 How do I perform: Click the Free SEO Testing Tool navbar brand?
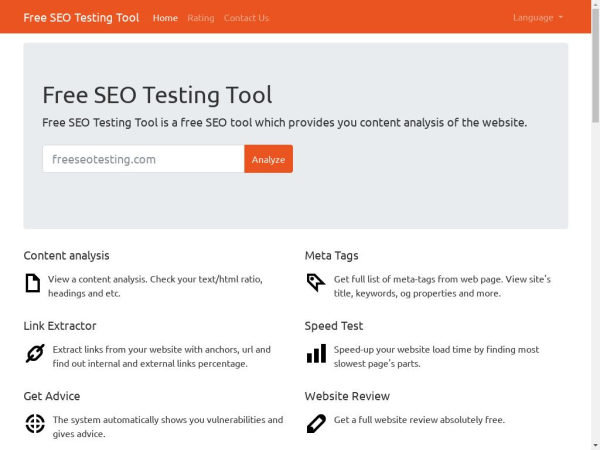pos(81,18)
